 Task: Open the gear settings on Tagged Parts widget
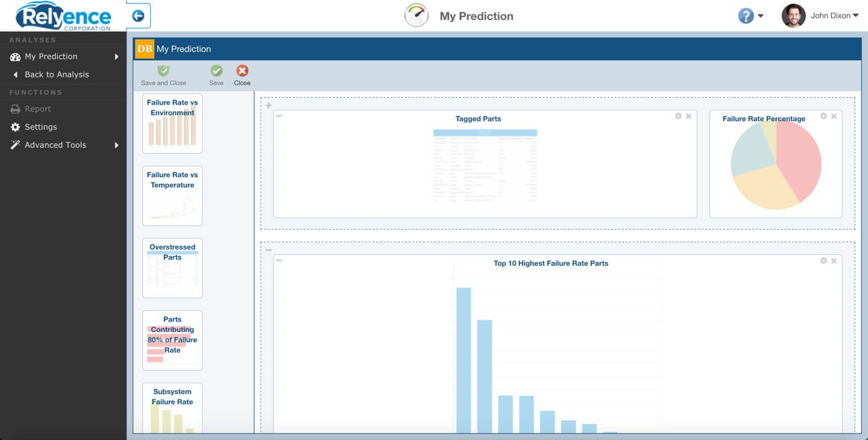(677, 116)
